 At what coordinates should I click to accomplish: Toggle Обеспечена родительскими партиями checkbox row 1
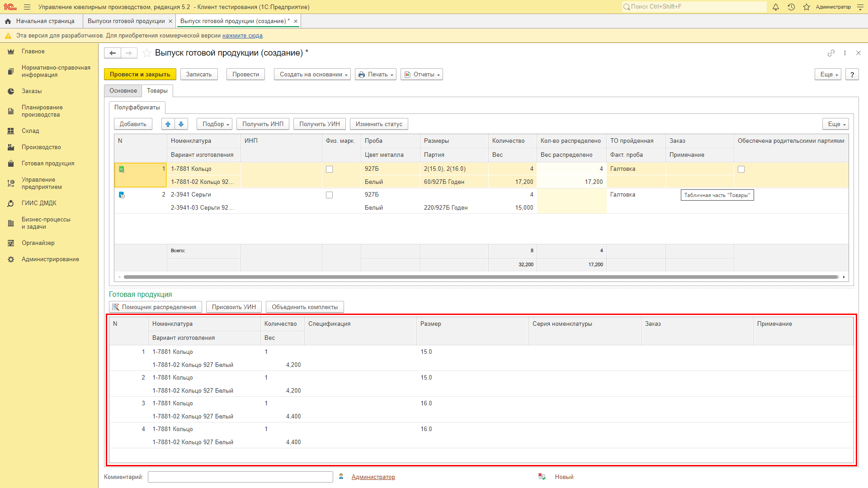[x=741, y=169]
